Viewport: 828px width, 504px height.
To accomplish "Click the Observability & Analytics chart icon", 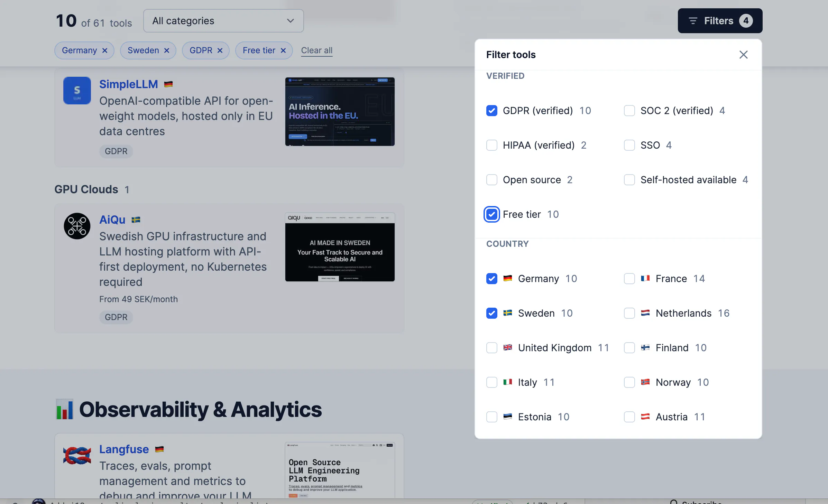I will pyautogui.click(x=65, y=409).
